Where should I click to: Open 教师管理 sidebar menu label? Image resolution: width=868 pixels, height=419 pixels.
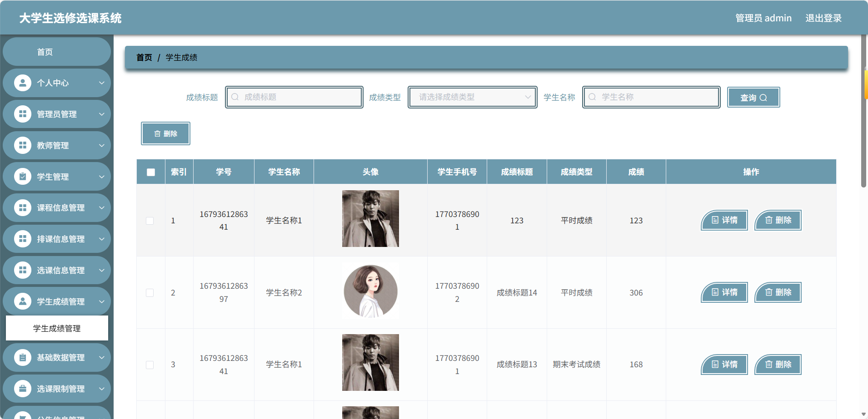[53, 145]
